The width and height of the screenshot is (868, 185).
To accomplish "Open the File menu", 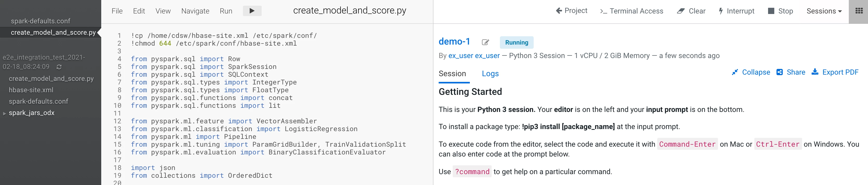I will click(x=117, y=11).
